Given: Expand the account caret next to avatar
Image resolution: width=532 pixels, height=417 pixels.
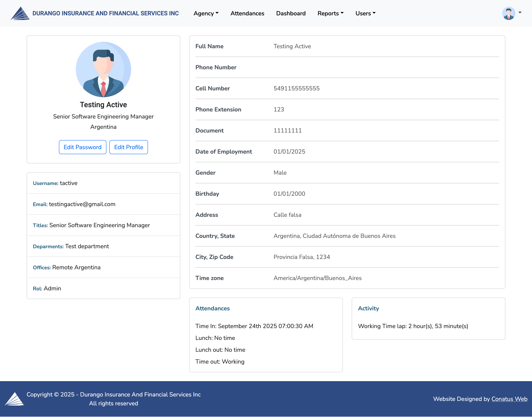Looking at the screenshot, I should click(520, 12).
